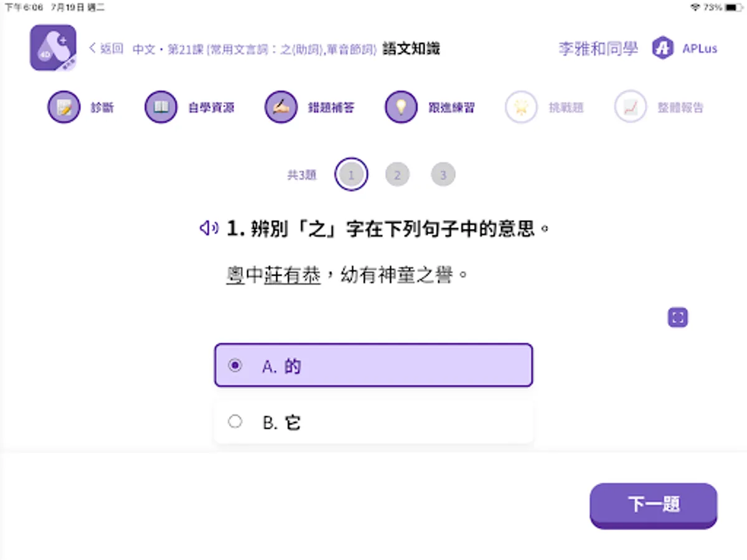Select answer A. 的
Screen dimensions: 747x560
374,365
